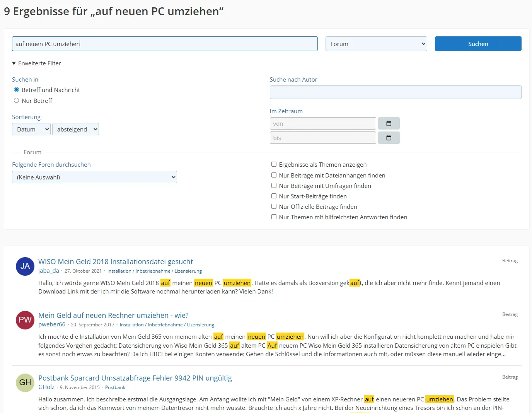The image size is (532, 413).
Task: Open the calendar picker for 'bis' date
Action: [389, 138]
